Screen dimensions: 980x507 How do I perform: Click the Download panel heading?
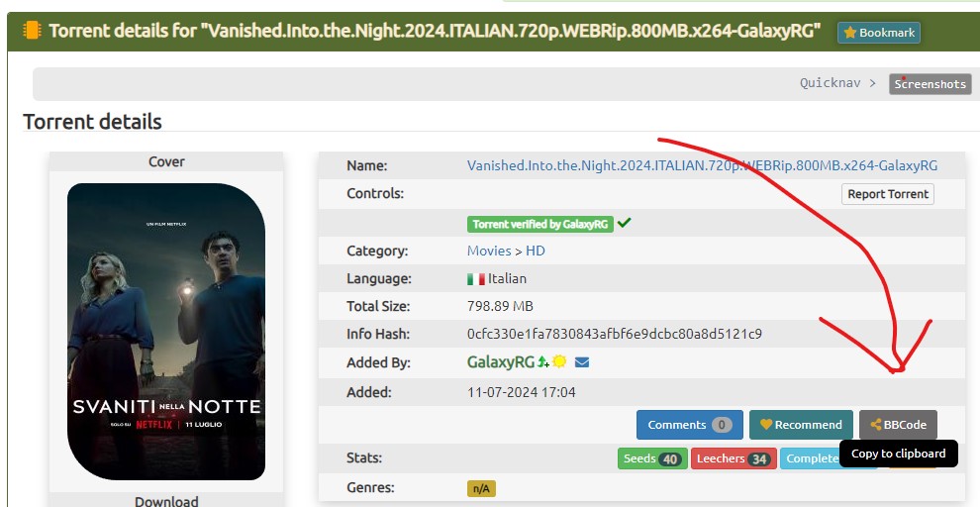(166, 501)
